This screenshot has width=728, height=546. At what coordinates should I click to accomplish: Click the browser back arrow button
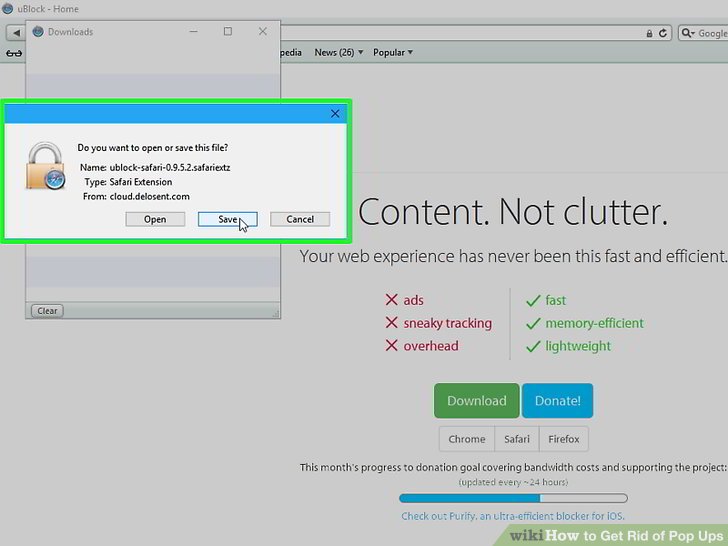pyautogui.click(x=16, y=32)
